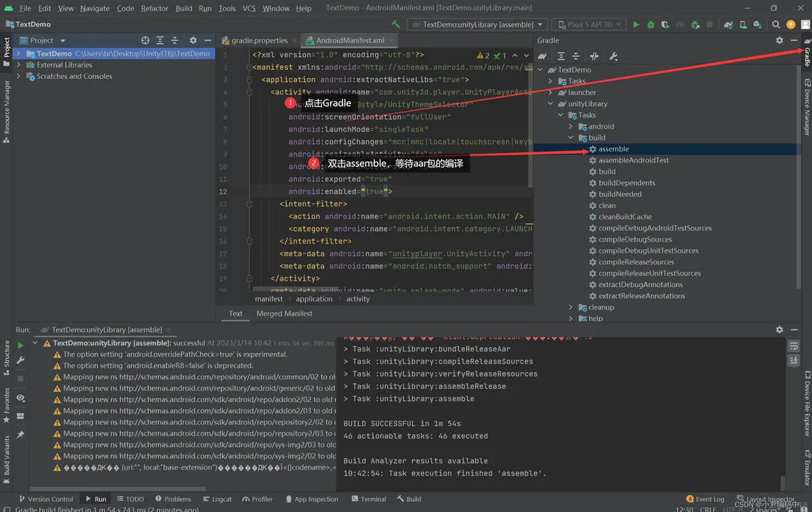Expand External Libraries node
The image size is (812, 512).
click(x=19, y=65)
